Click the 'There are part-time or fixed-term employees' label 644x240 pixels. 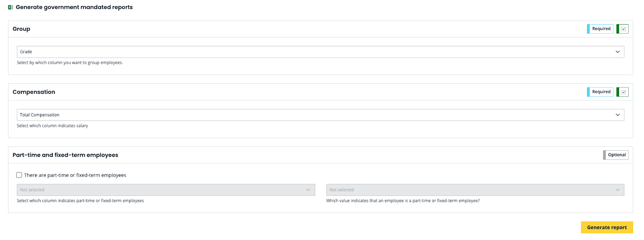75,176
